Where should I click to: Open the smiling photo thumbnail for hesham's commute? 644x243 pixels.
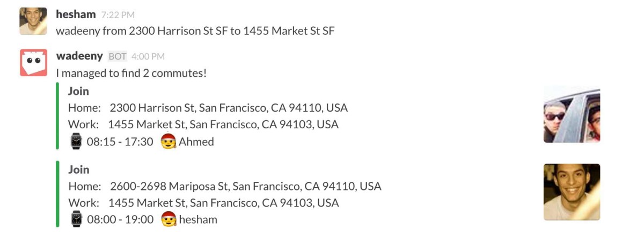coord(572,192)
